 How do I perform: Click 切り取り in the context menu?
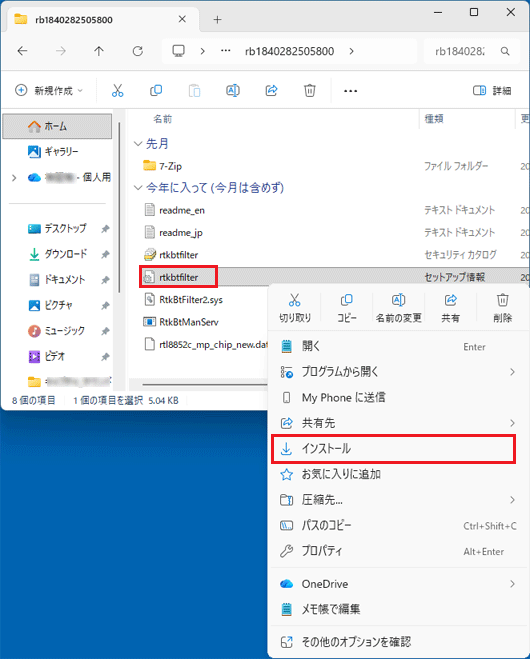click(x=295, y=308)
